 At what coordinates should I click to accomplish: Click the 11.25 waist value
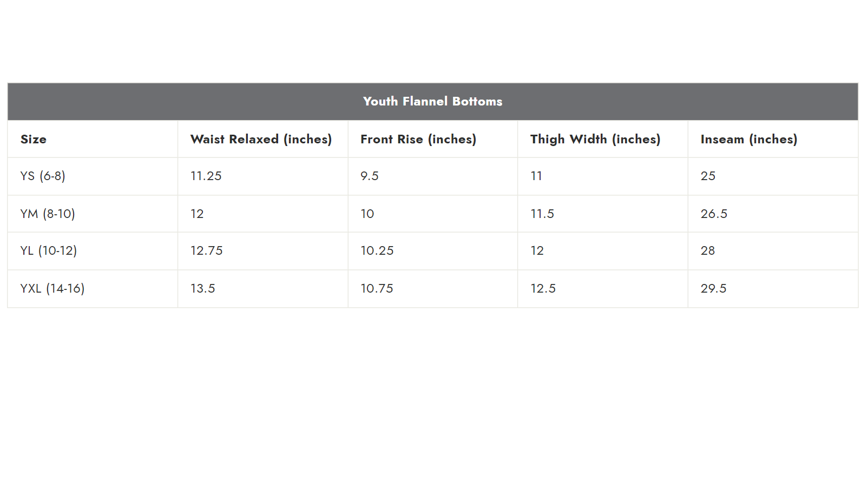pyautogui.click(x=206, y=176)
